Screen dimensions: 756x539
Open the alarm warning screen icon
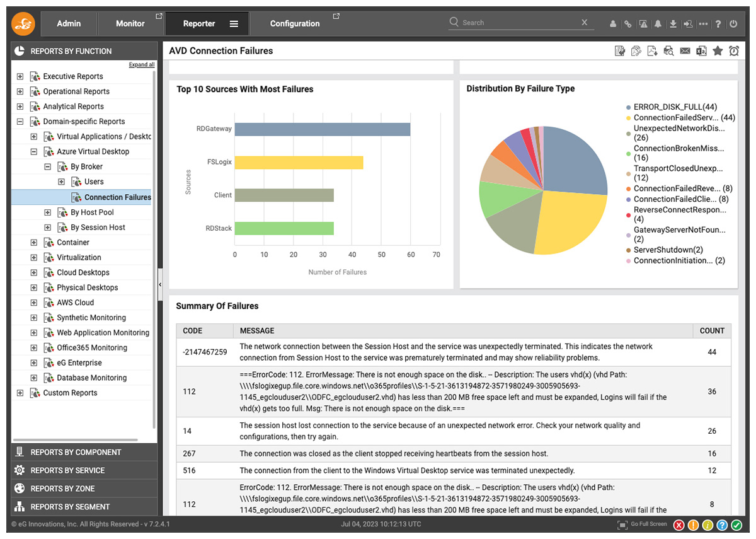coord(643,24)
